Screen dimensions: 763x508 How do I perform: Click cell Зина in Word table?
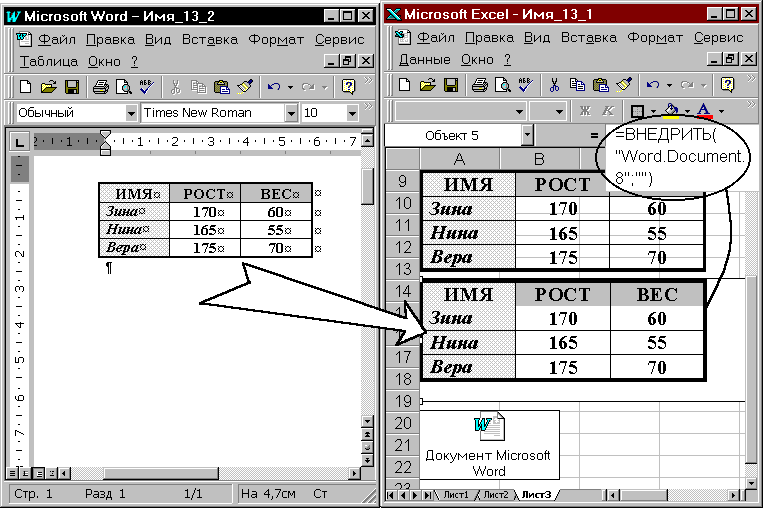point(134,212)
